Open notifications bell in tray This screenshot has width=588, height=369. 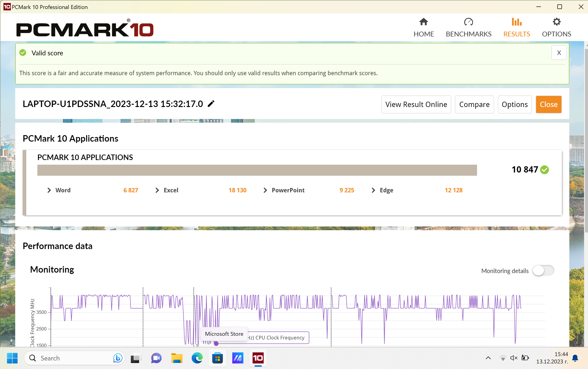click(x=575, y=358)
